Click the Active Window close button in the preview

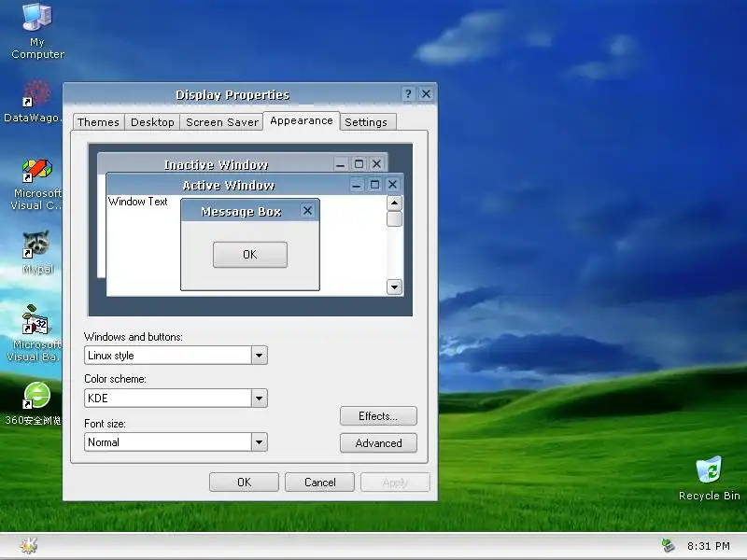tap(392, 184)
